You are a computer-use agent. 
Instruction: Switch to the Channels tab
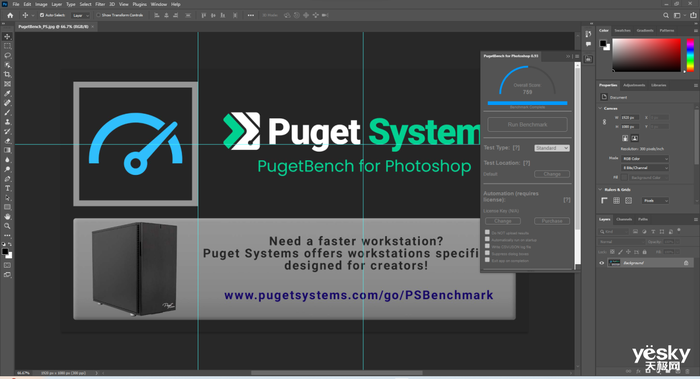tap(624, 219)
